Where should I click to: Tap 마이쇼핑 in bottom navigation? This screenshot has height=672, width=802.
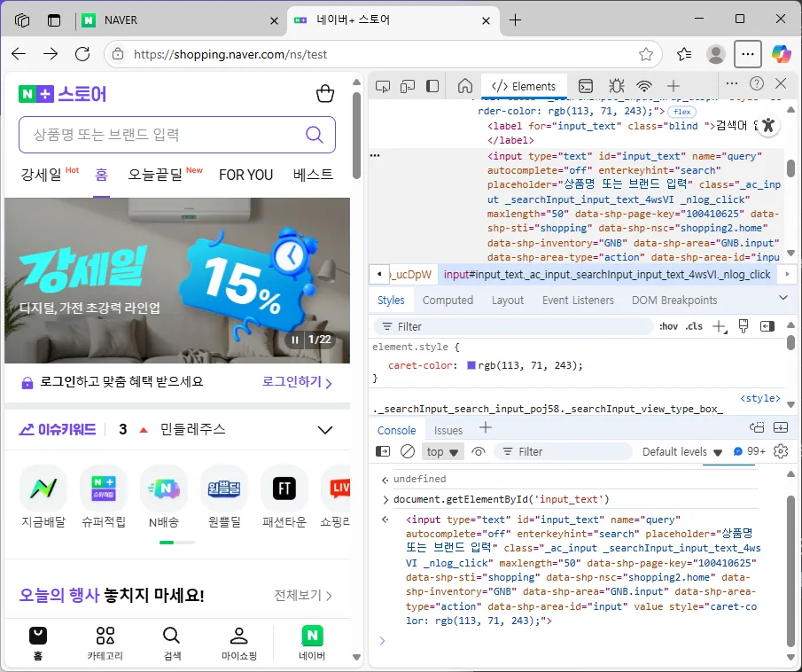[239, 643]
